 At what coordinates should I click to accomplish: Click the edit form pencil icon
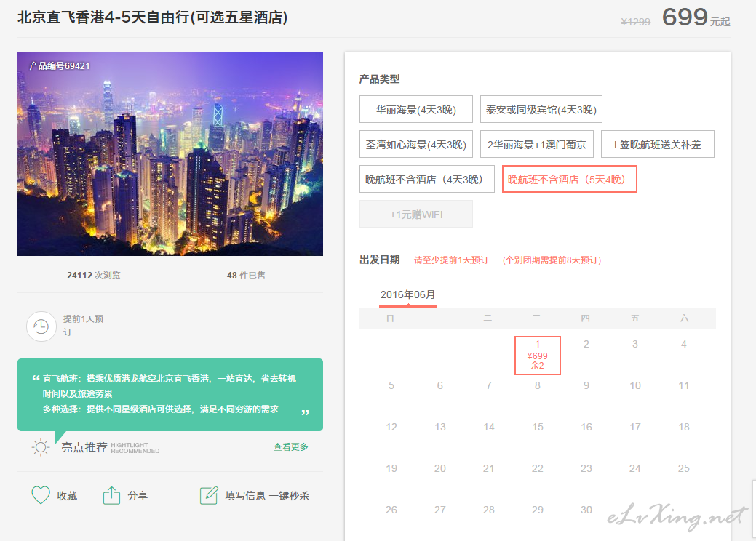[209, 495]
